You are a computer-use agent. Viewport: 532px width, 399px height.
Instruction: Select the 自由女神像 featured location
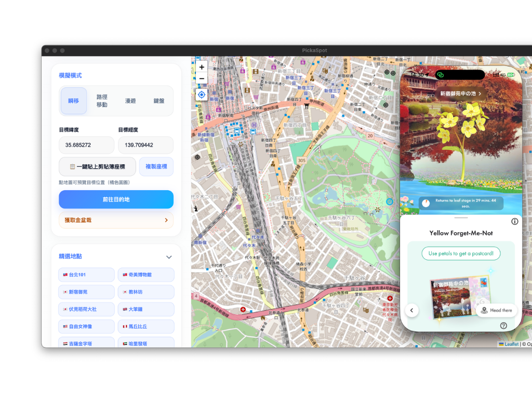click(x=87, y=326)
